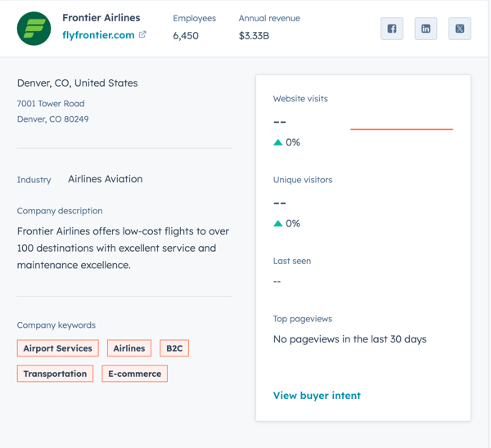Click the $3.33B annual revenue value

pos(254,36)
